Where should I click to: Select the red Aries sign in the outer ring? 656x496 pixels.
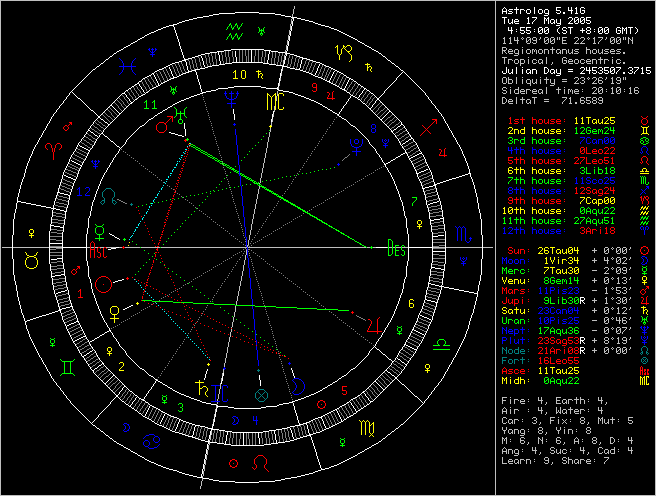point(54,151)
